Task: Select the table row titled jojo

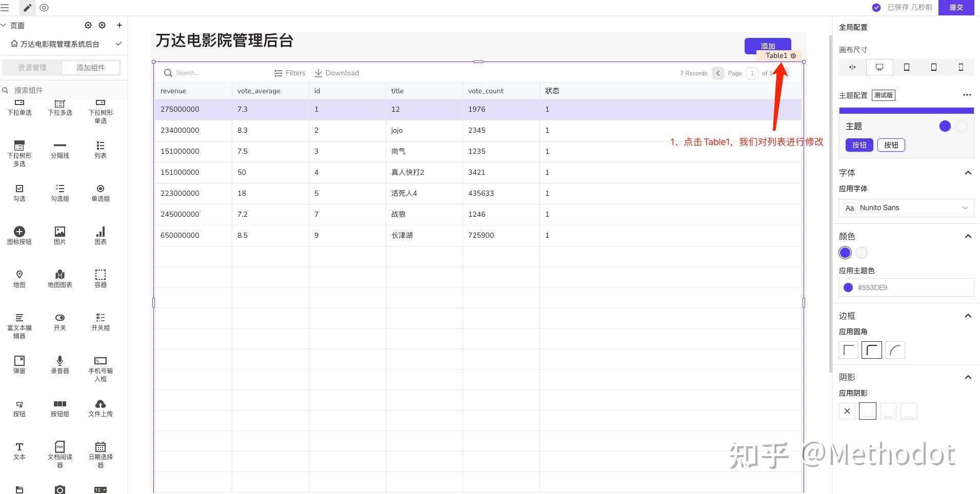Action: 478,130
